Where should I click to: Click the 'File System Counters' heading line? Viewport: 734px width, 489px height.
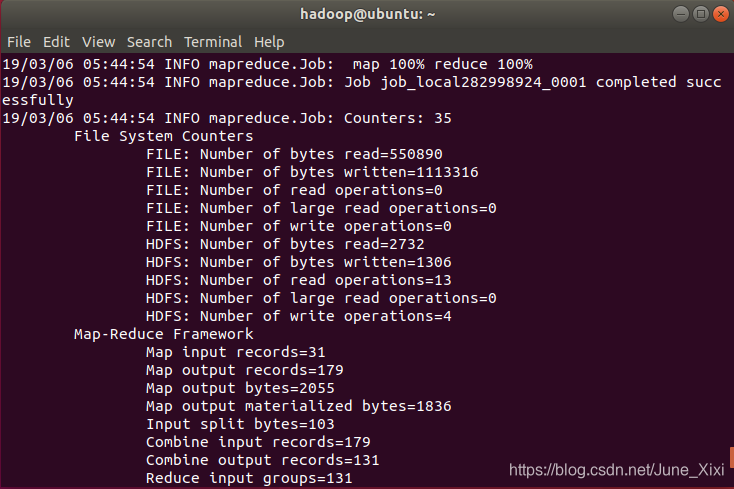tap(163, 136)
